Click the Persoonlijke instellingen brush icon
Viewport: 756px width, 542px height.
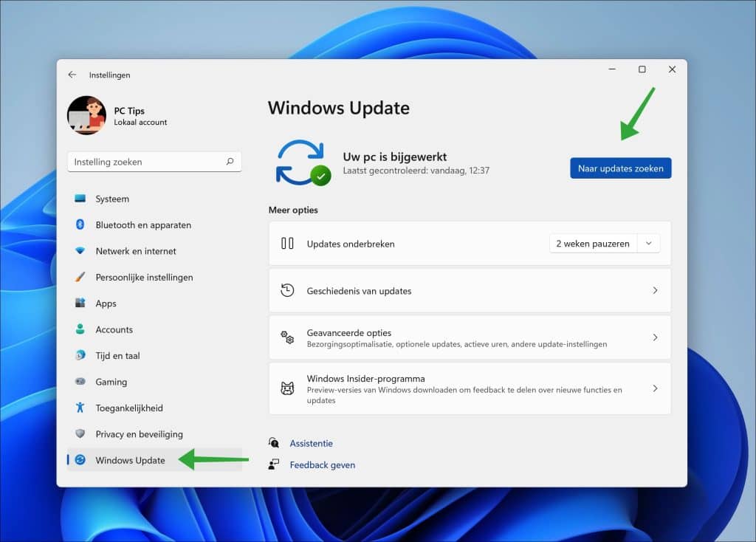(79, 277)
